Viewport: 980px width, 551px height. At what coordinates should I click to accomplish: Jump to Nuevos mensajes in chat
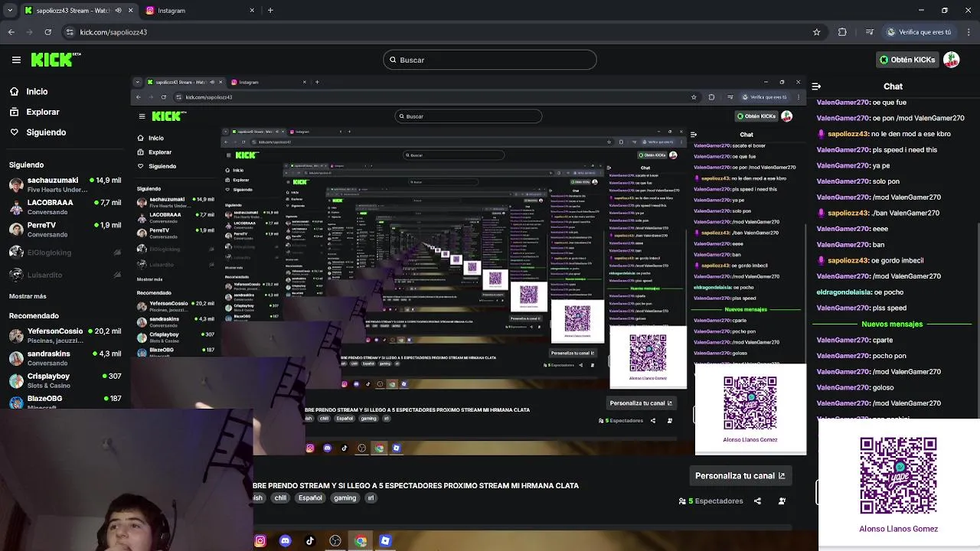tap(892, 324)
